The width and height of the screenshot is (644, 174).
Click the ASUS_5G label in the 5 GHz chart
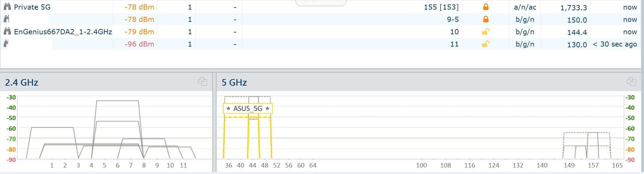coord(248,109)
